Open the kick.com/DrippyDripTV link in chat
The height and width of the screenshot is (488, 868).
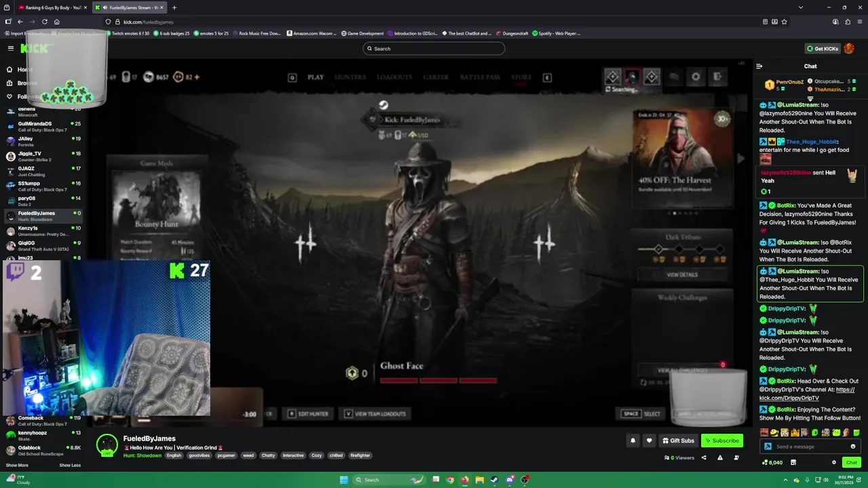pyautogui.click(x=807, y=394)
